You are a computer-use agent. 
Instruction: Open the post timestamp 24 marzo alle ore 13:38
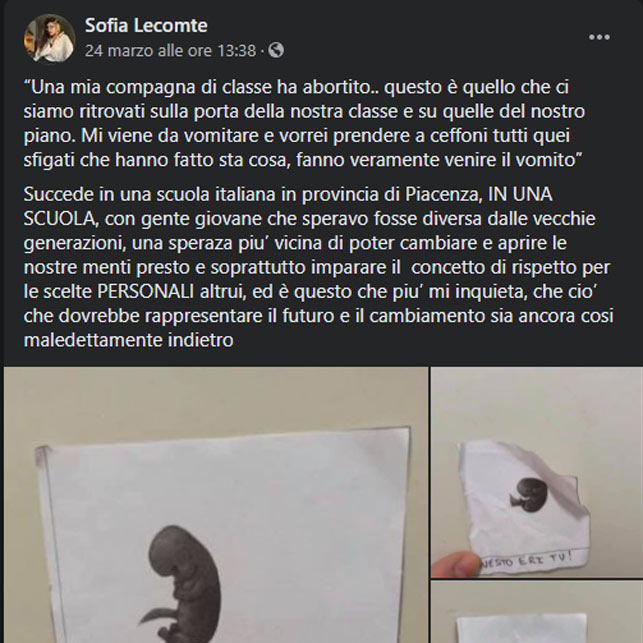click(x=170, y=51)
